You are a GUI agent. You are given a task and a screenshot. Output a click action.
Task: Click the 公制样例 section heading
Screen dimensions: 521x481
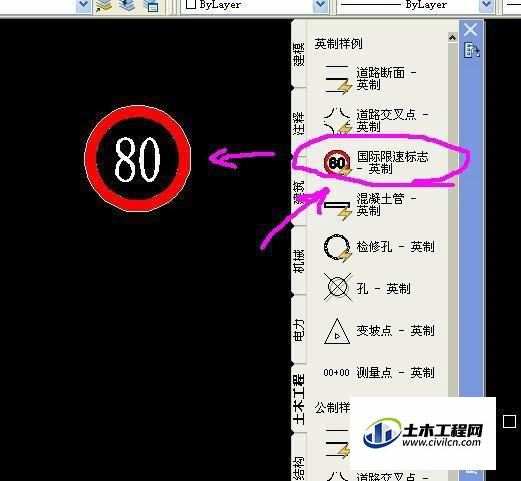click(x=332, y=407)
